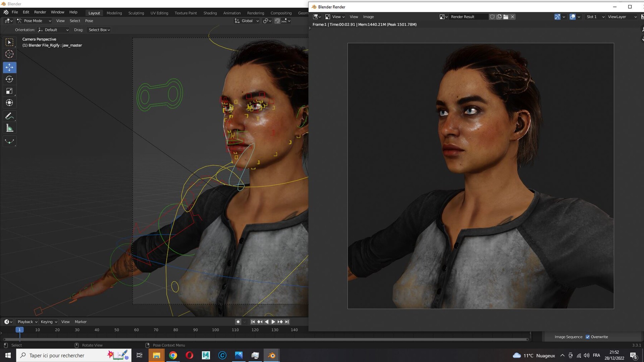
Task: Activate the 3D Cursor tool
Action: 10,54
